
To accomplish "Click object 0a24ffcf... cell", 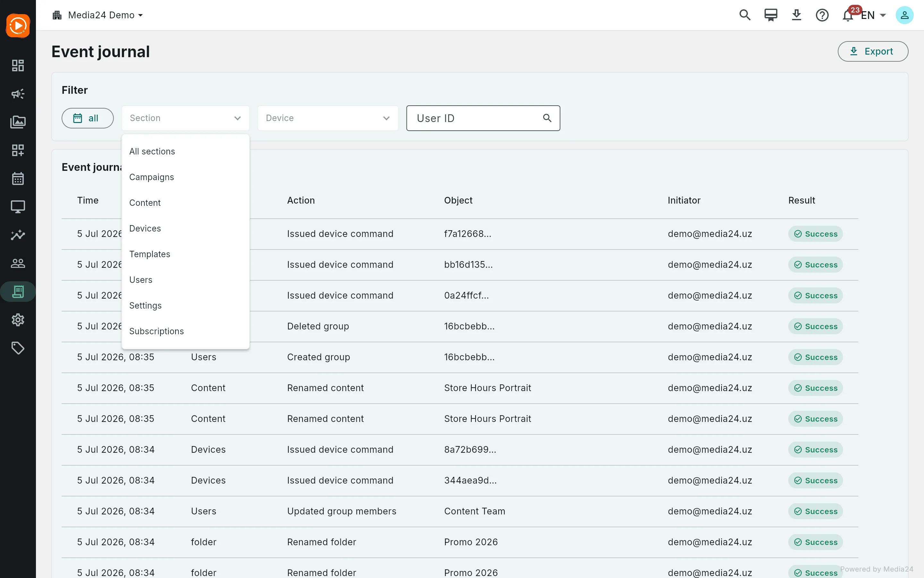I will click(466, 295).
